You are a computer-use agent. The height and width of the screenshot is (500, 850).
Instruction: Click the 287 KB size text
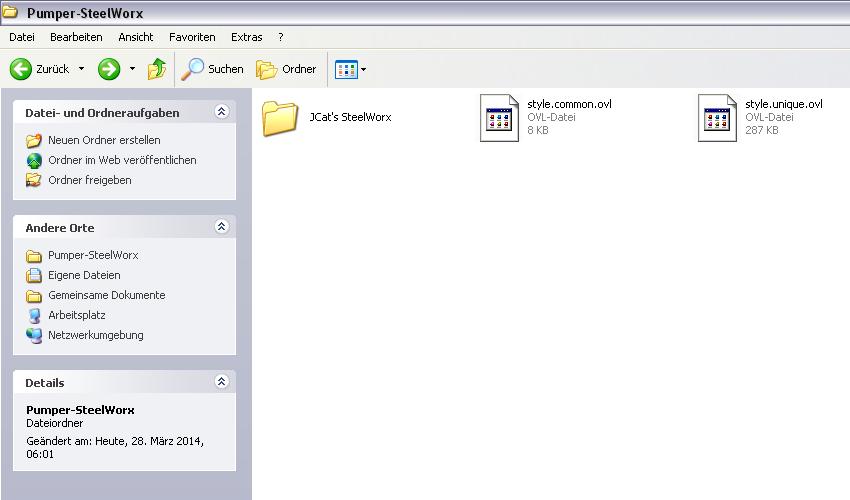[x=762, y=130]
